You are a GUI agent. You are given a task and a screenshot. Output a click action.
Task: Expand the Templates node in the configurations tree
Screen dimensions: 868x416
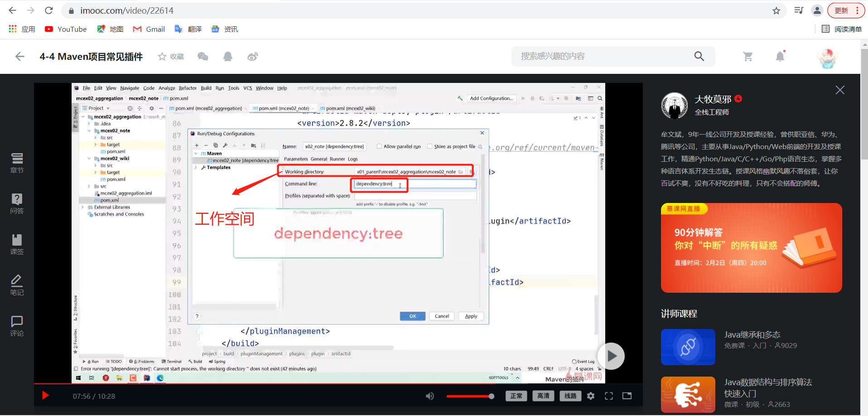196,168
